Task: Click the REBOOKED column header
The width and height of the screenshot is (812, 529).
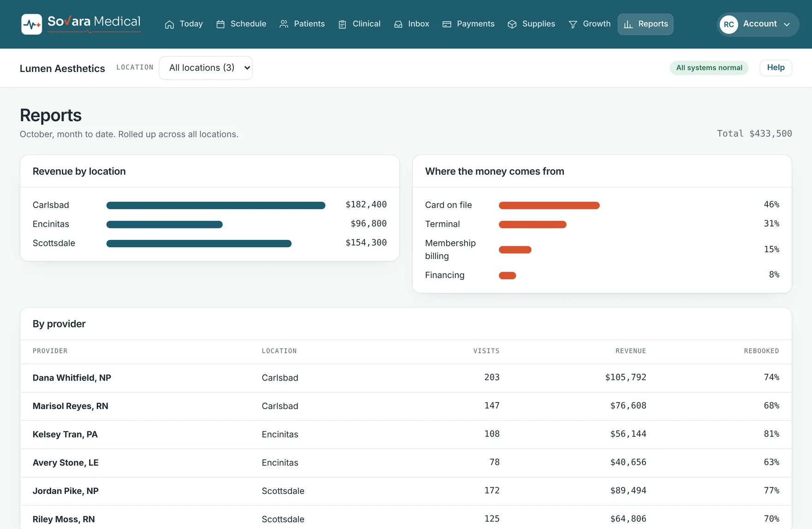Action: 761,351
